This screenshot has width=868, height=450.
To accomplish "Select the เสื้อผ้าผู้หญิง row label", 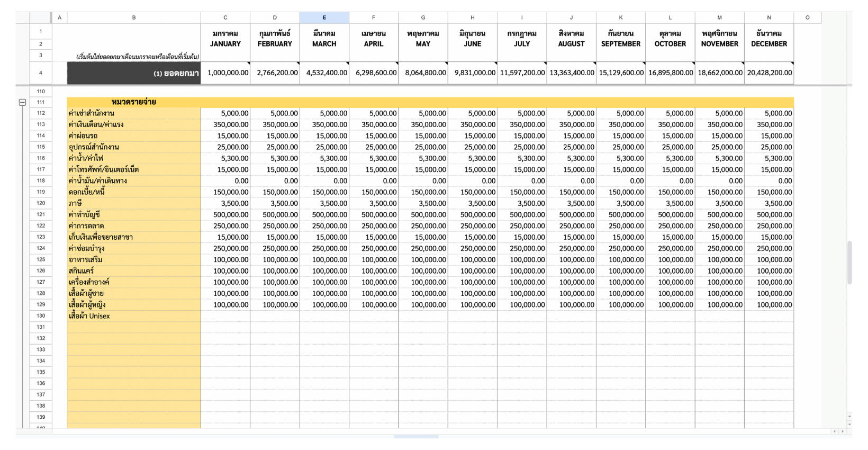I will click(x=134, y=305).
